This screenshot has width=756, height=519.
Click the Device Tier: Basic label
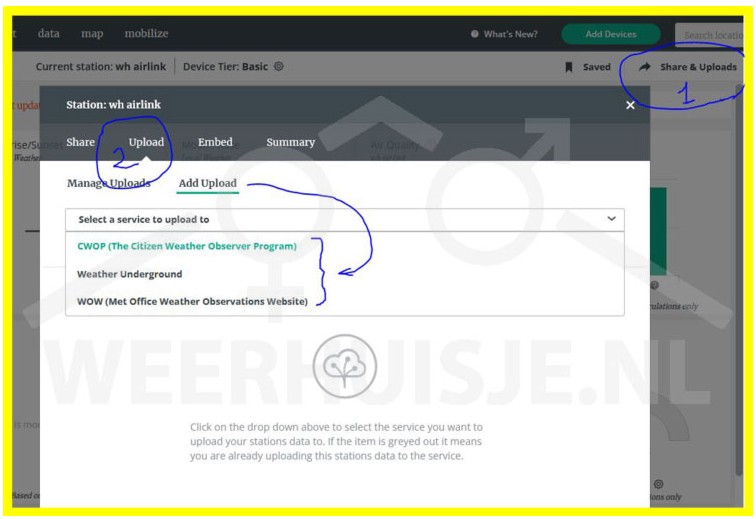225,67
